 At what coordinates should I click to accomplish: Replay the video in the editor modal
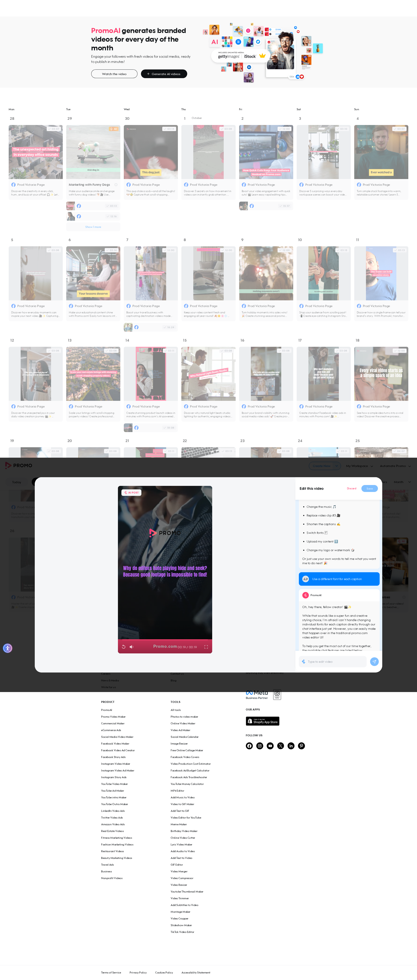[123, 647]
